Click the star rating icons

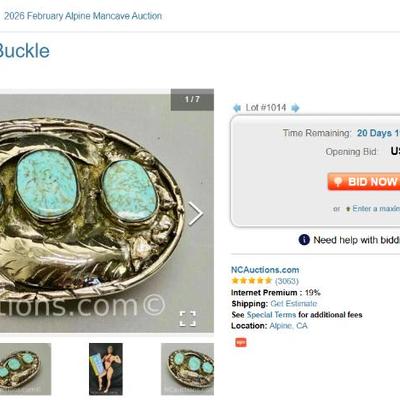tap(252, 281)
